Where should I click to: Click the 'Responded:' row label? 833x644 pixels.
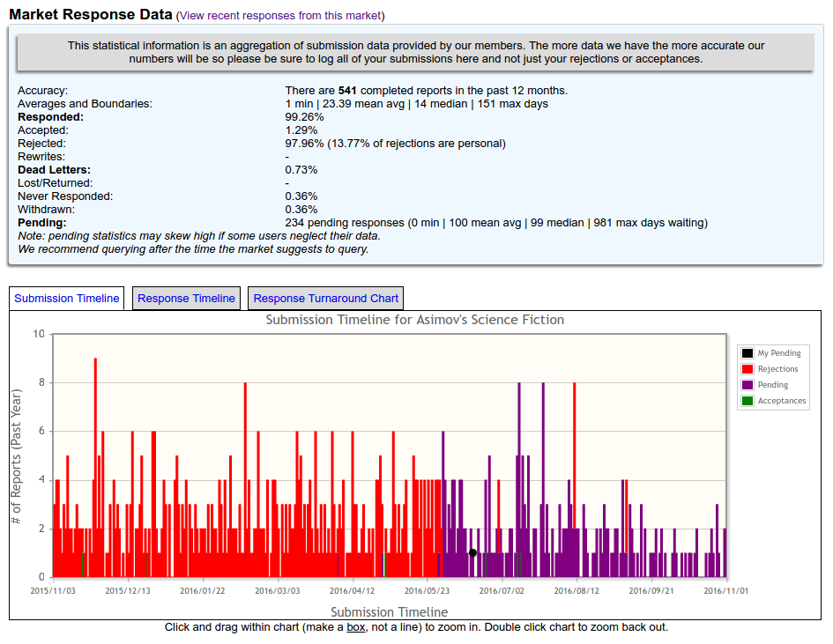click(50, 117)
